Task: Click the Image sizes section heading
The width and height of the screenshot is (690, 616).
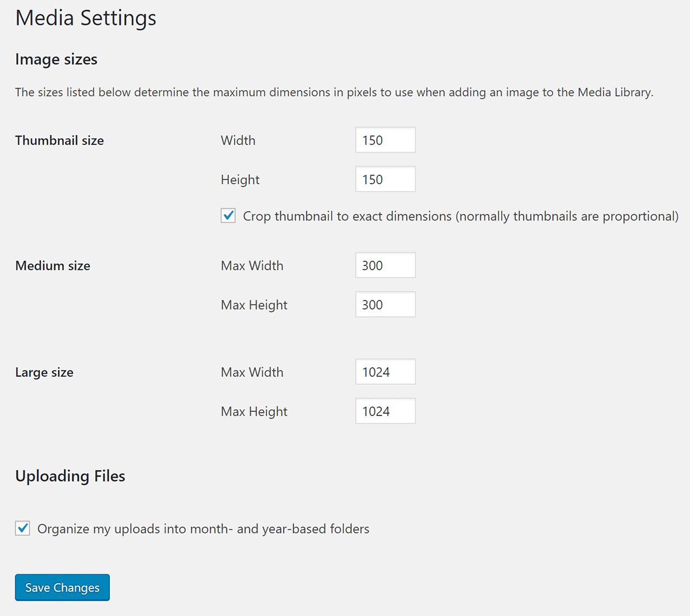Action: [56, 59]
